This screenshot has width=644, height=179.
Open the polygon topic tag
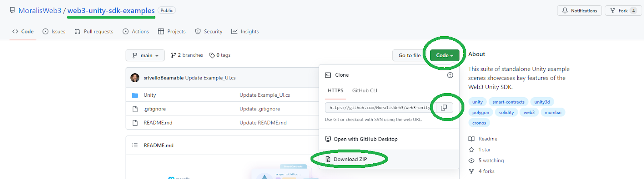coord(481,112)
